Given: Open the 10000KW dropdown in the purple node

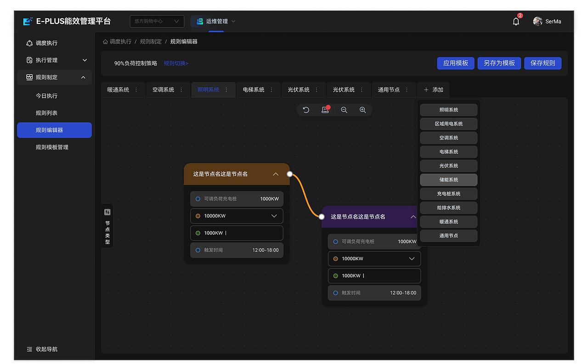Looking at the screenshot, I should (x=374, y=258).
